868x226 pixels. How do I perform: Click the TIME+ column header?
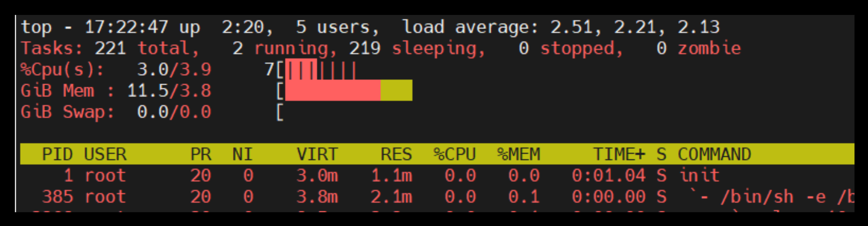(x=619, y=154)
